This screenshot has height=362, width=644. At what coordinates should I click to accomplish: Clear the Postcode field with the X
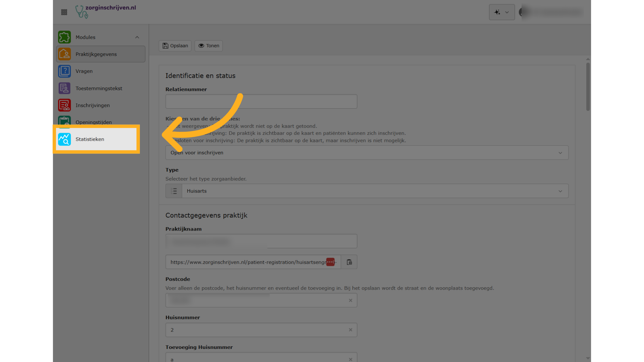click(351, 300)
